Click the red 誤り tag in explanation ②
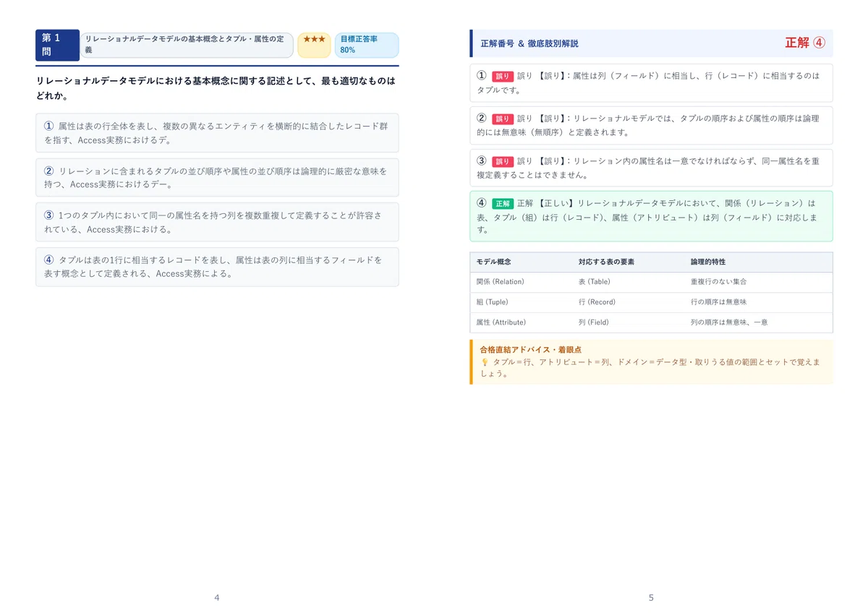The width and height of the screenshot is (868, 616). tap(502, 119)
